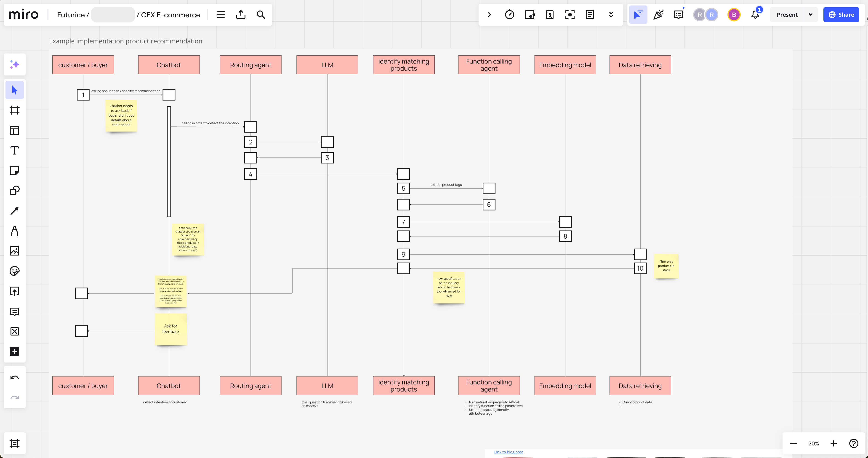Open the Link to blog post

pos(508,452)
